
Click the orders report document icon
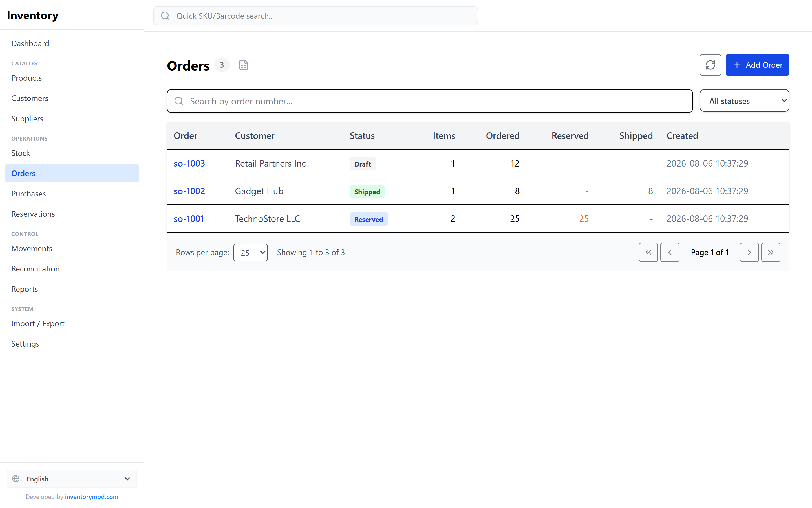tap(243, 65)
